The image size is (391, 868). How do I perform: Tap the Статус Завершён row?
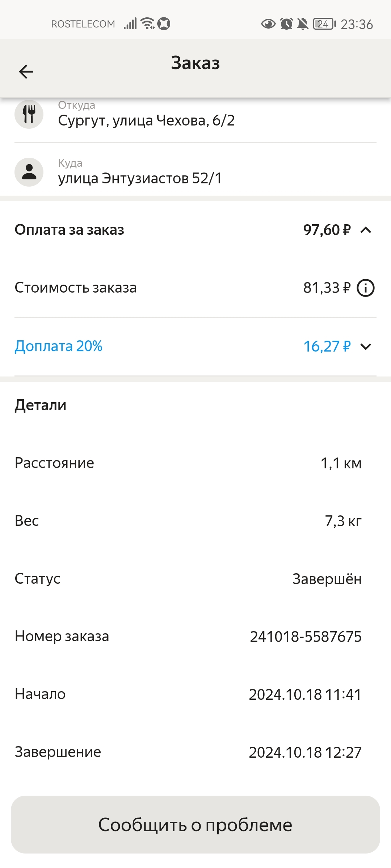coord(188,579)
